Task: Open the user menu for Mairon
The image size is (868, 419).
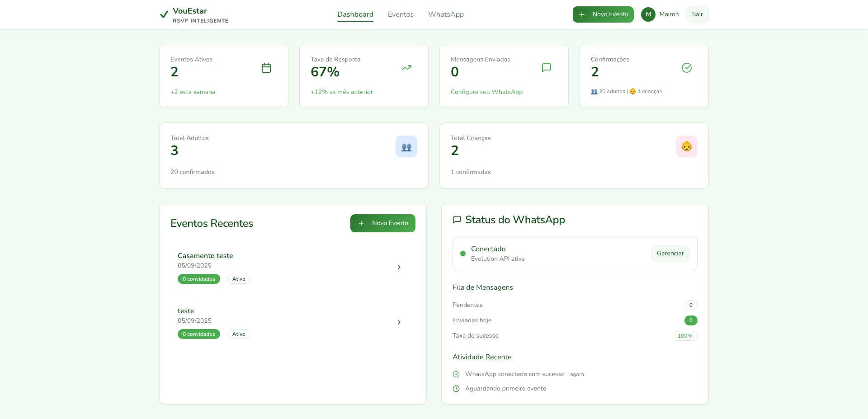Action: coord(660,14)
